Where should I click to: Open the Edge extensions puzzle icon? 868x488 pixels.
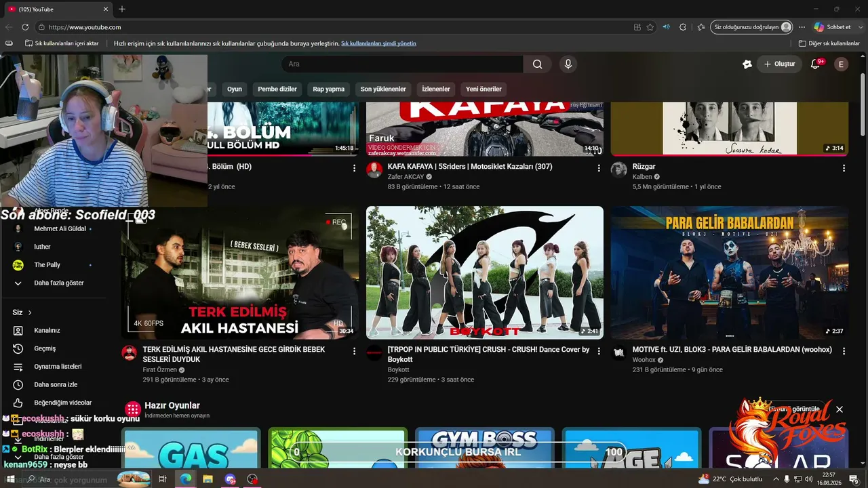pos(683,27)
